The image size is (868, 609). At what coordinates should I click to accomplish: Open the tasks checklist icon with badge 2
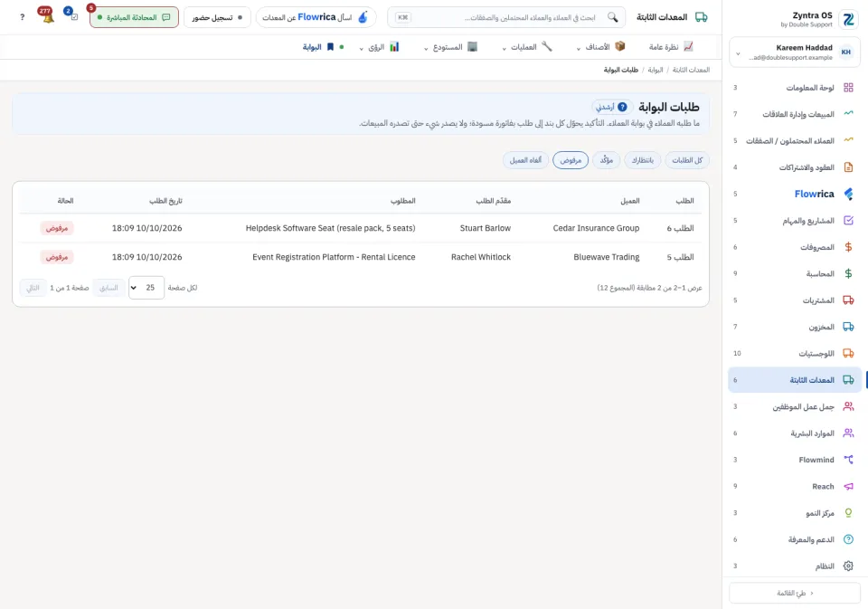[x=73, y=16]
